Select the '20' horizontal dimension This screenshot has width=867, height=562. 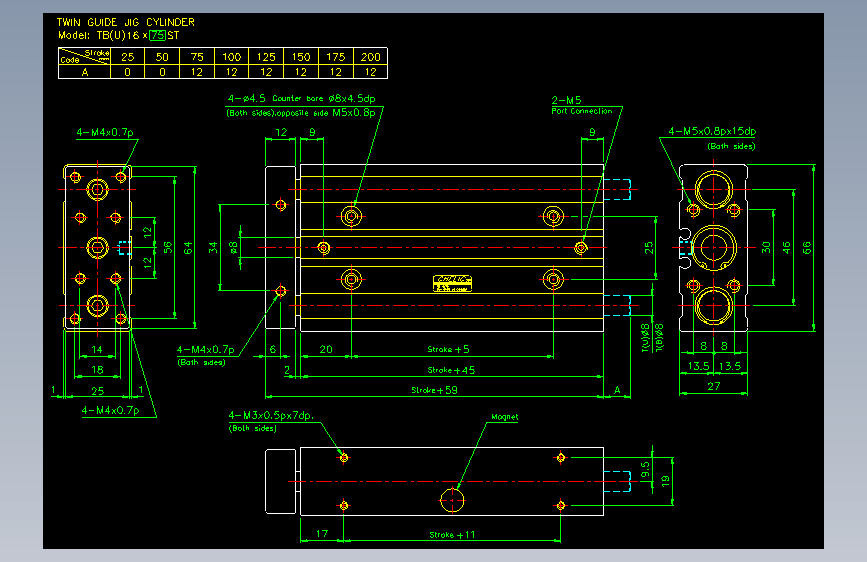(x=326, y=349)
